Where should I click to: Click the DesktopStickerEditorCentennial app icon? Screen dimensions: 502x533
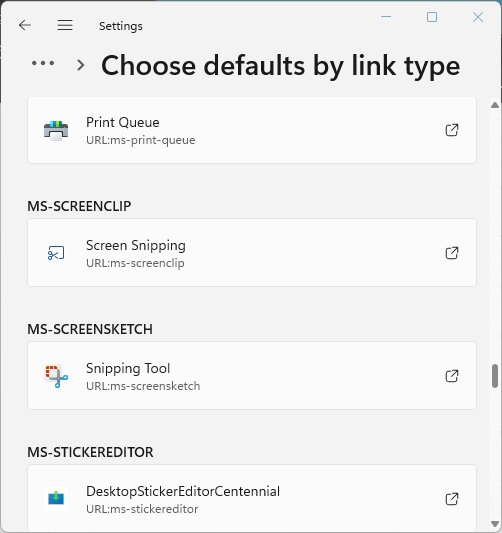(56, 499)
